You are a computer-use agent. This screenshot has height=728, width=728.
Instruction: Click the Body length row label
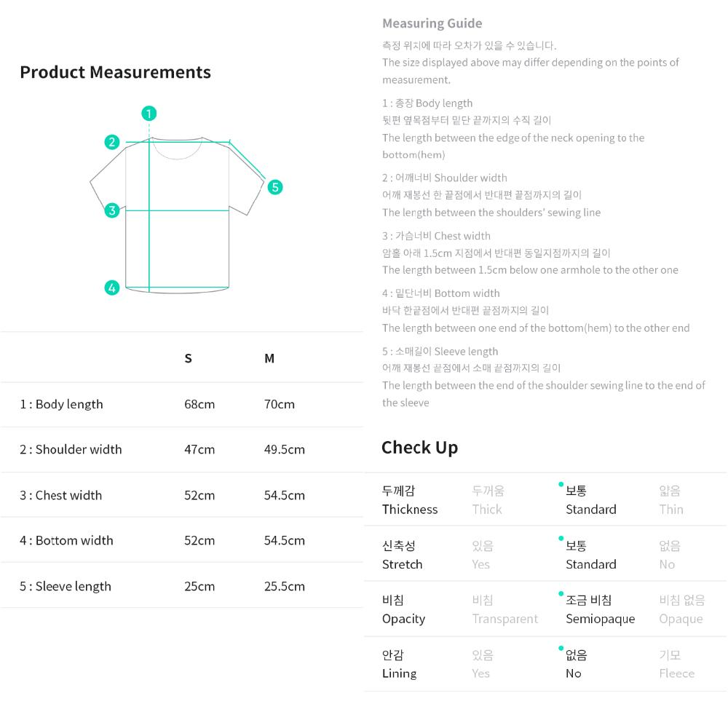coord(61,404)
